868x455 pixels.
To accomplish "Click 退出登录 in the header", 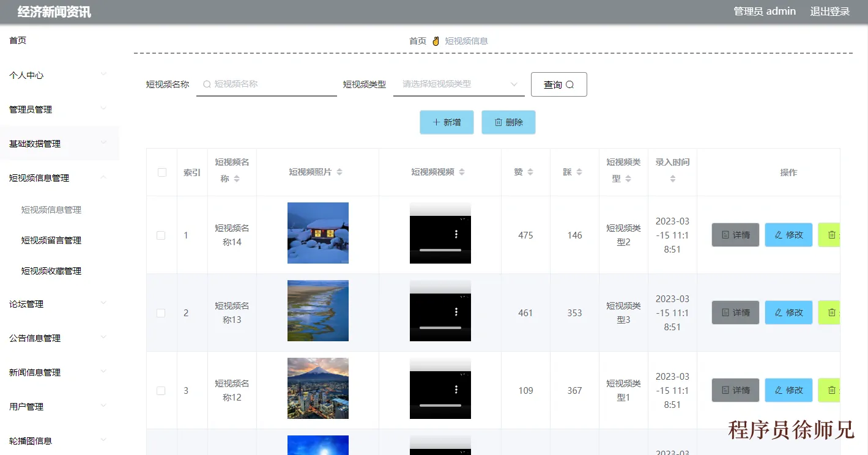I will point(830,11).
